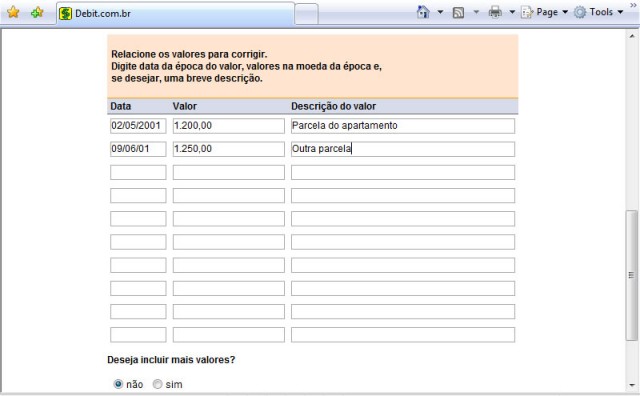Select the 'não' radio option
The image size is (640, 396).
coord(118,384)
